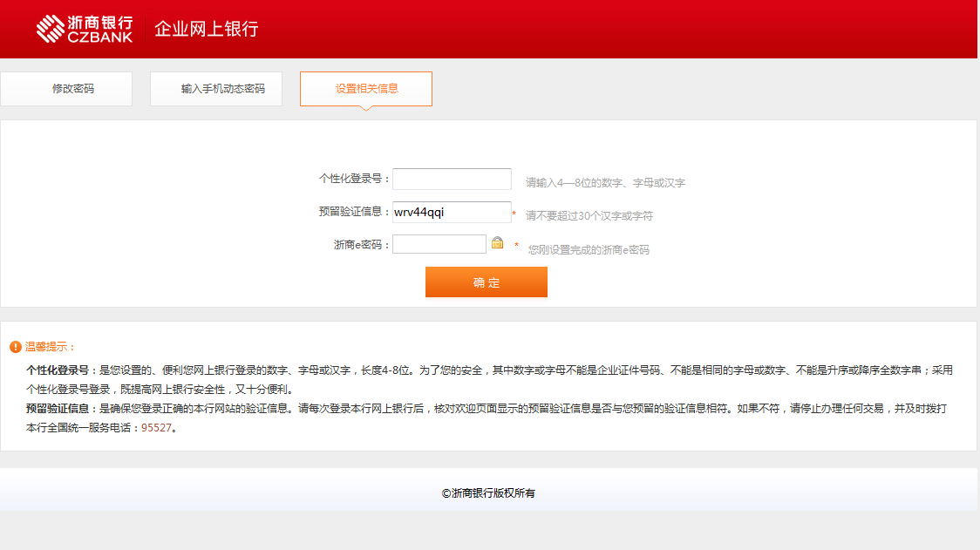Click the downward pointer under 设置相关信息 tab
The width and height of the screenshot is (980, 550).
(x=366, y=109)
